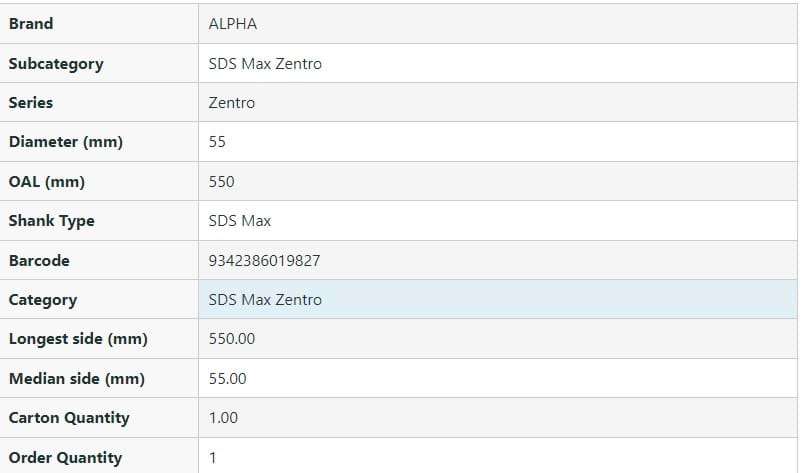This screenshot has height=473, width=805.
Task: Select the Shank Type label
Action: (52, 221)
